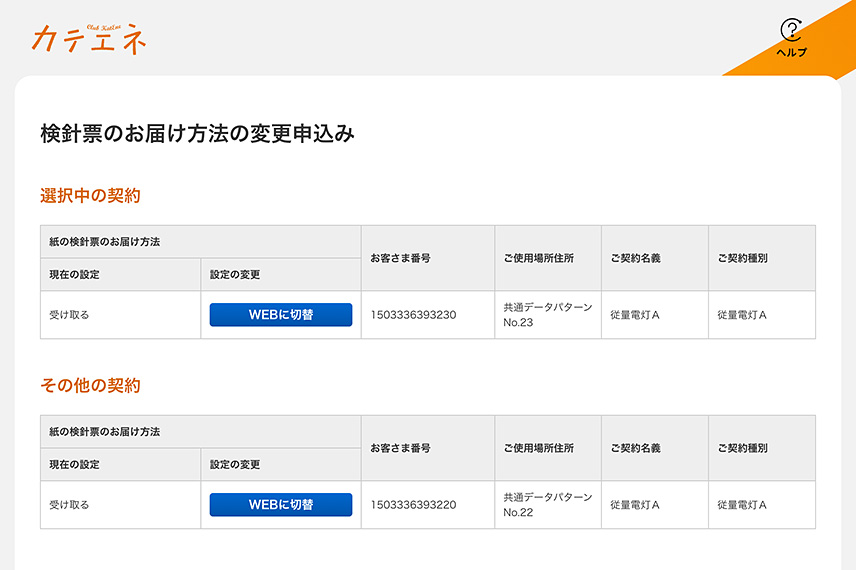This screenshot has width=856, height=570.
Task: Click ご契約種別 header in other contracts table
Action: coord(742,448)
